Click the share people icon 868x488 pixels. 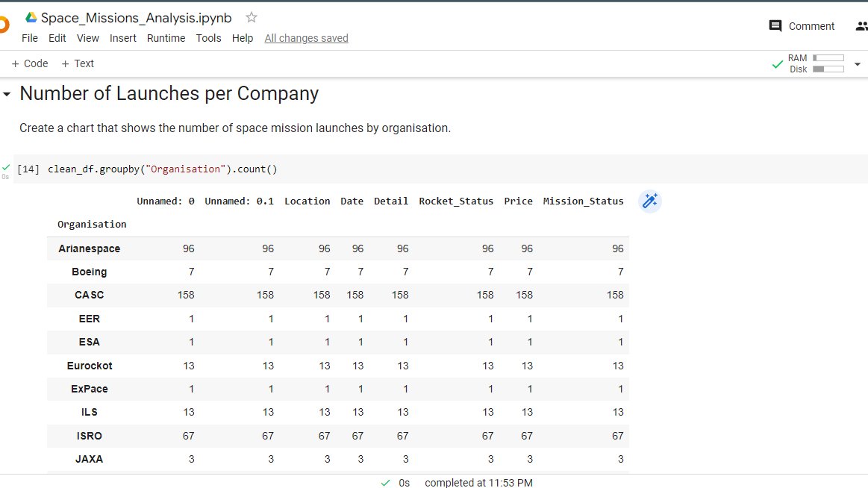[861, 26]
